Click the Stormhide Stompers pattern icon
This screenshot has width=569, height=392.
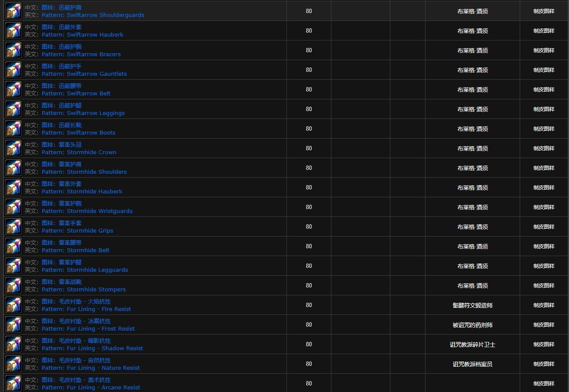(x=14, y=286)
